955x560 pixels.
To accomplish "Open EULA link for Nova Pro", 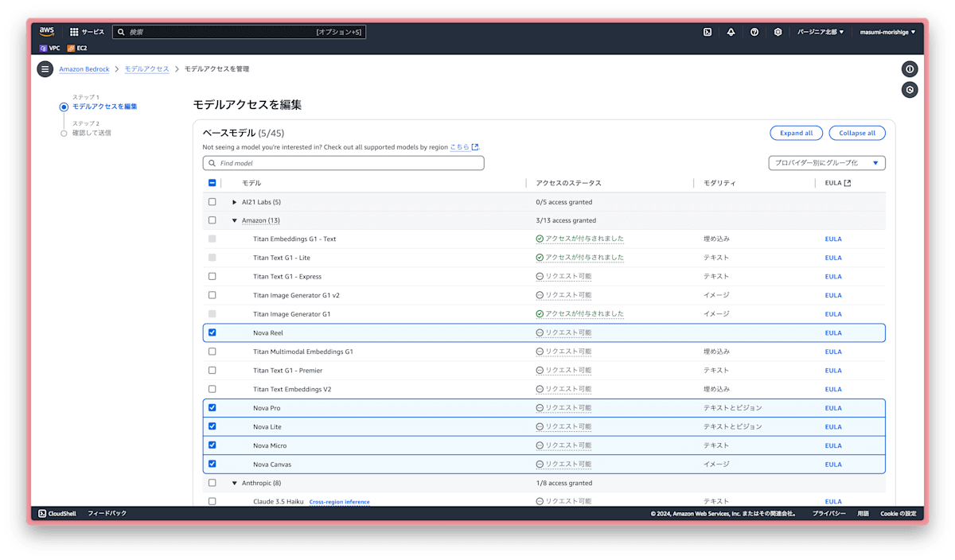I will click(833, 408).
